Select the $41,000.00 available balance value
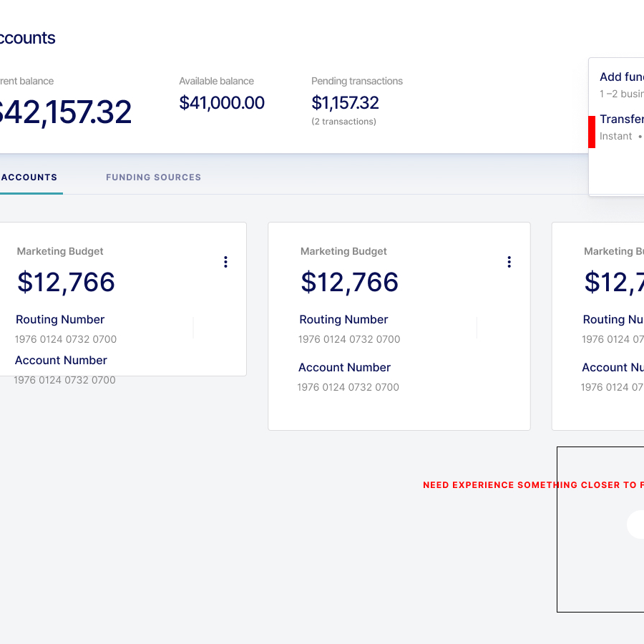Viewport: 644px width, 644px height. pos(222,102)
